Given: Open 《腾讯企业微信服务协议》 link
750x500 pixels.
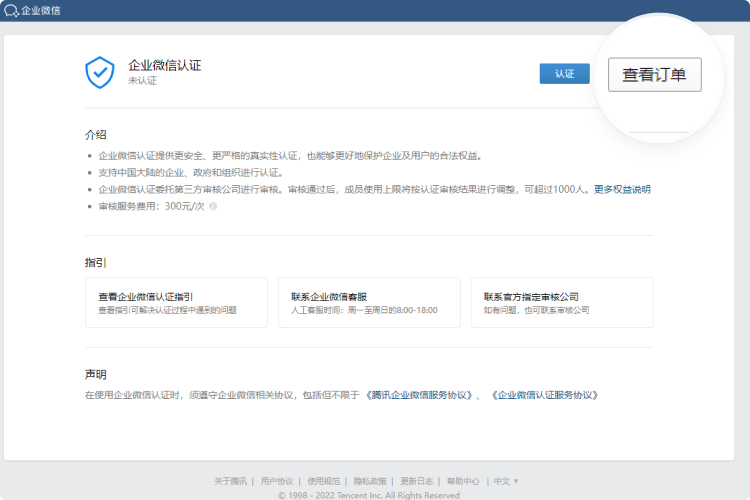Looking at the screenshot, I should click(419, 395).
